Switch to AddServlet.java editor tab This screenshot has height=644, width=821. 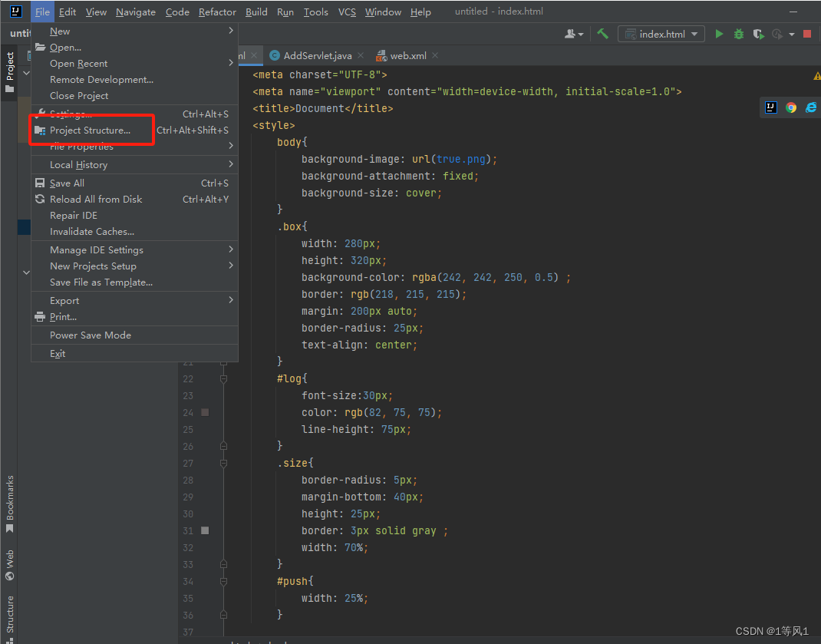point(318,55)
